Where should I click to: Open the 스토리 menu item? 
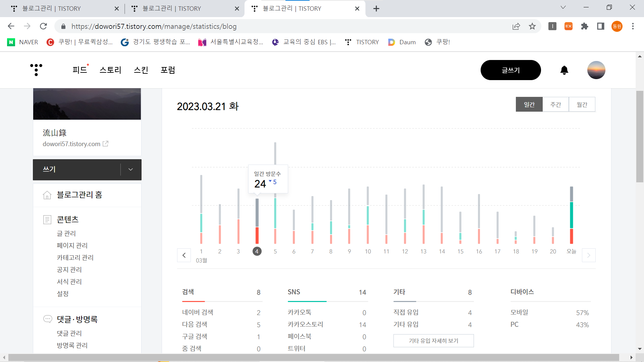tap(110, 70)
